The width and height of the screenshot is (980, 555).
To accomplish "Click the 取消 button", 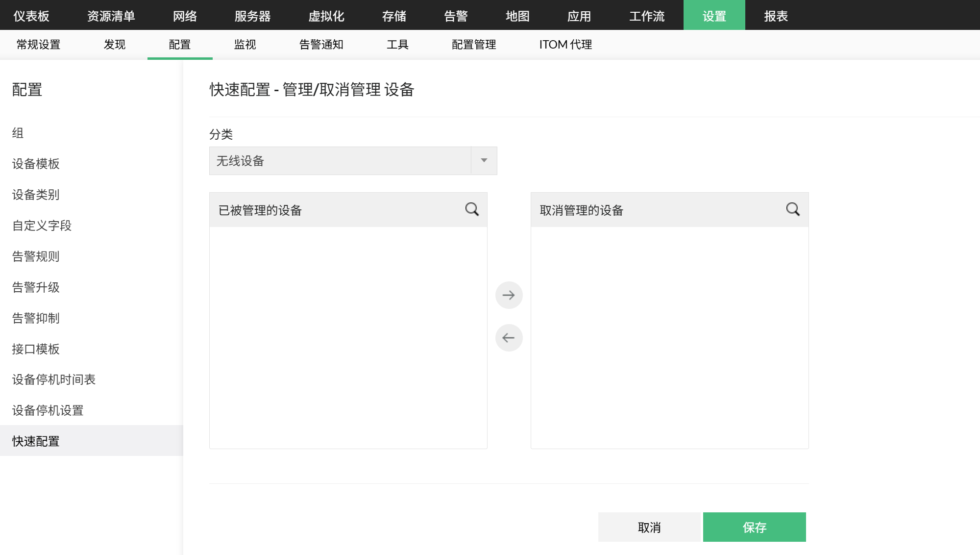I will coord(650,527).
